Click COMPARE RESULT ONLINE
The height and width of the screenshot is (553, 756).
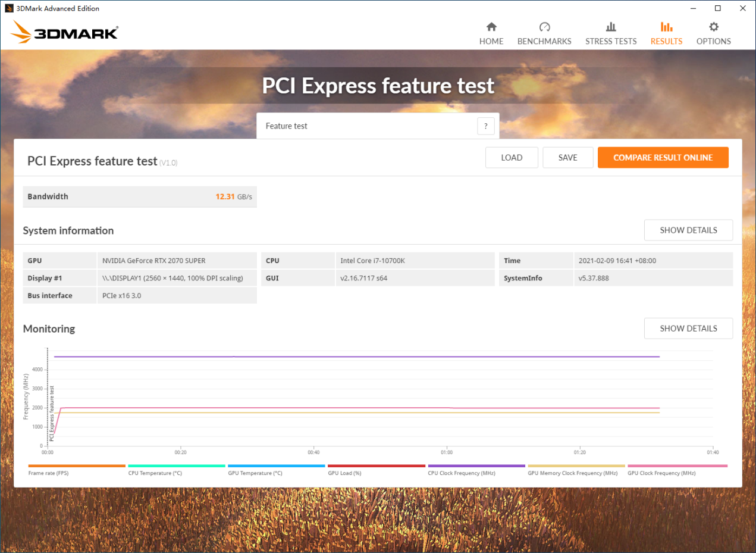tap(663, 158)
